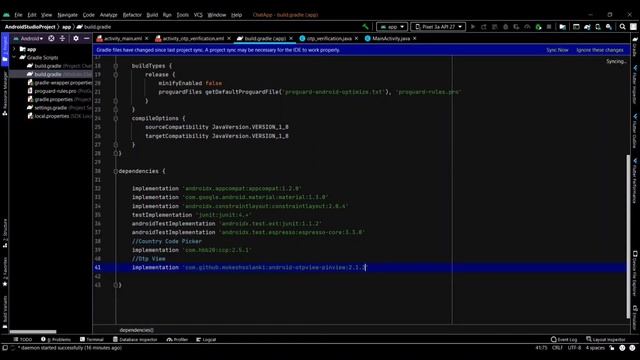Fold the buildTypes block on line 18
This screenshot has height=360, width=640.
(116, 66)
